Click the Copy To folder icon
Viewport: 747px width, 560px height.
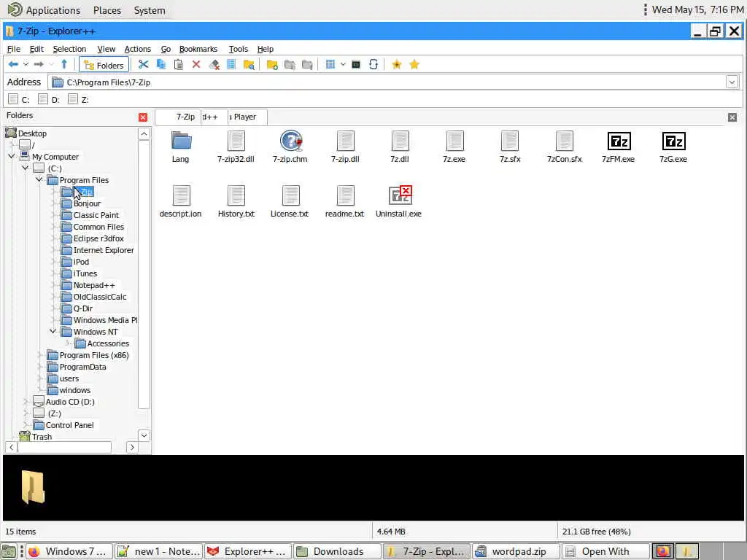point(290,64)
